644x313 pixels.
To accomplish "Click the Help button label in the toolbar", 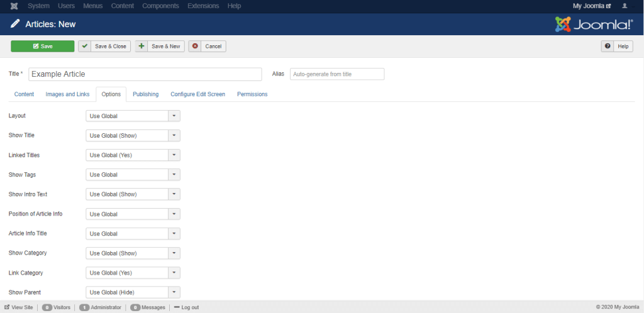I will coord(623,47).
